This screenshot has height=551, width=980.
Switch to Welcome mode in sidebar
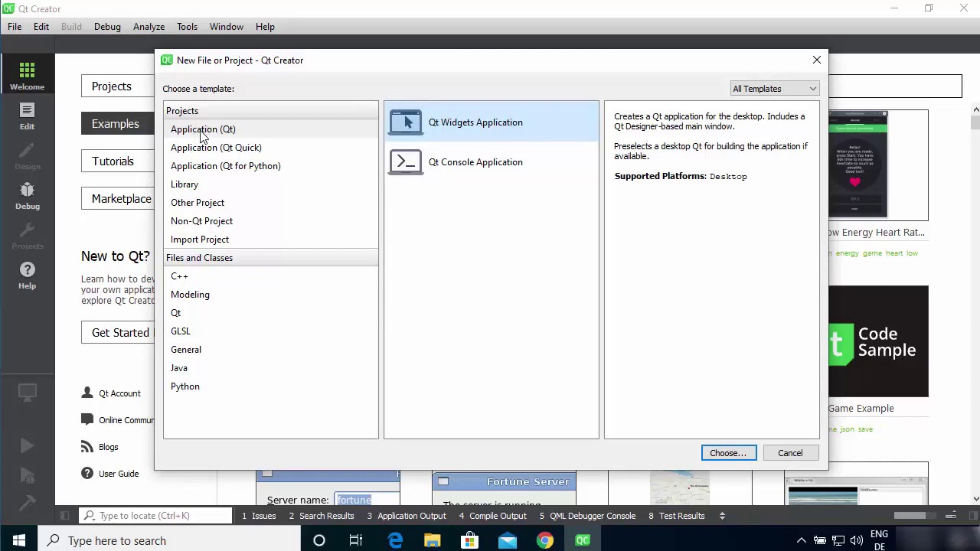click(27, 74)
